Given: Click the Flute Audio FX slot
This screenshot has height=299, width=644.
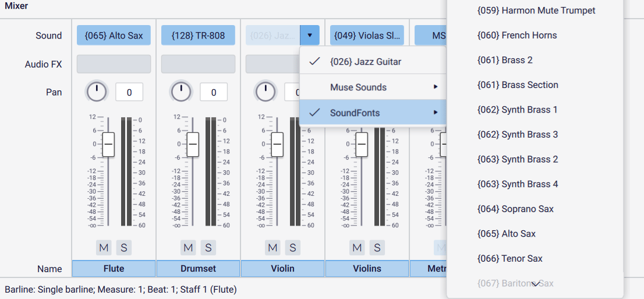Looking at the screenshot, I should click(114, 64).
